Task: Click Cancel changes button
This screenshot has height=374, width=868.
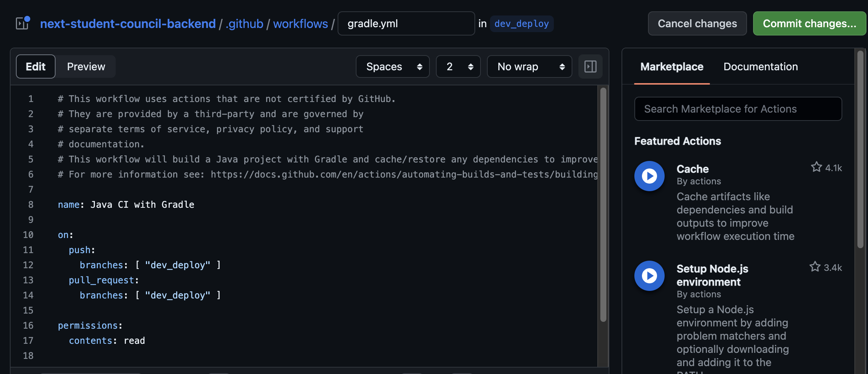Action: coord(697,23)
